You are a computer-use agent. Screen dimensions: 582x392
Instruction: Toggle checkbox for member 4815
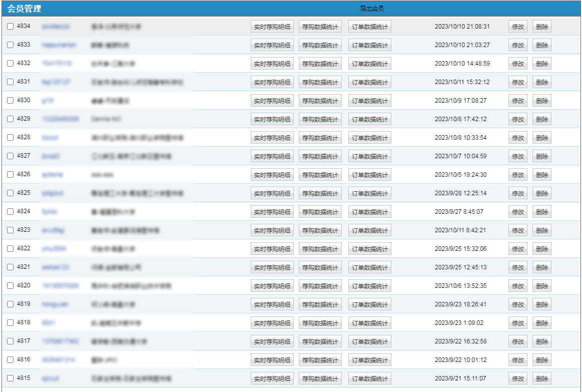pyautogui.click(x=11, y=378)
